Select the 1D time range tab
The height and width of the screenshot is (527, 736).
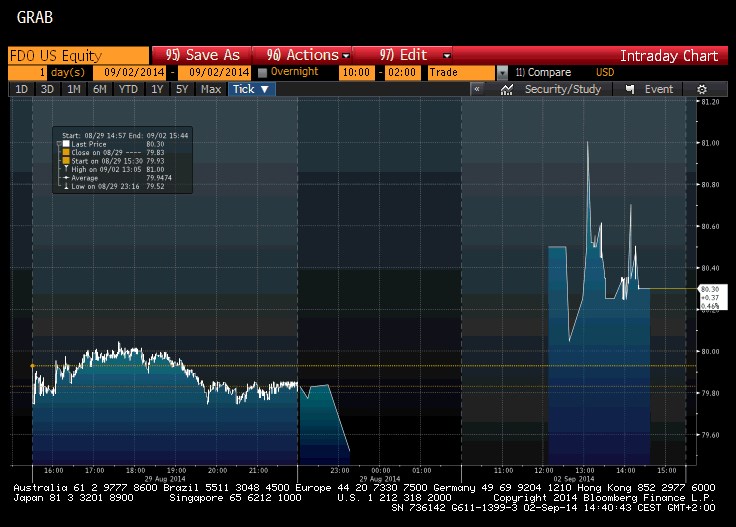coord(21,89)
